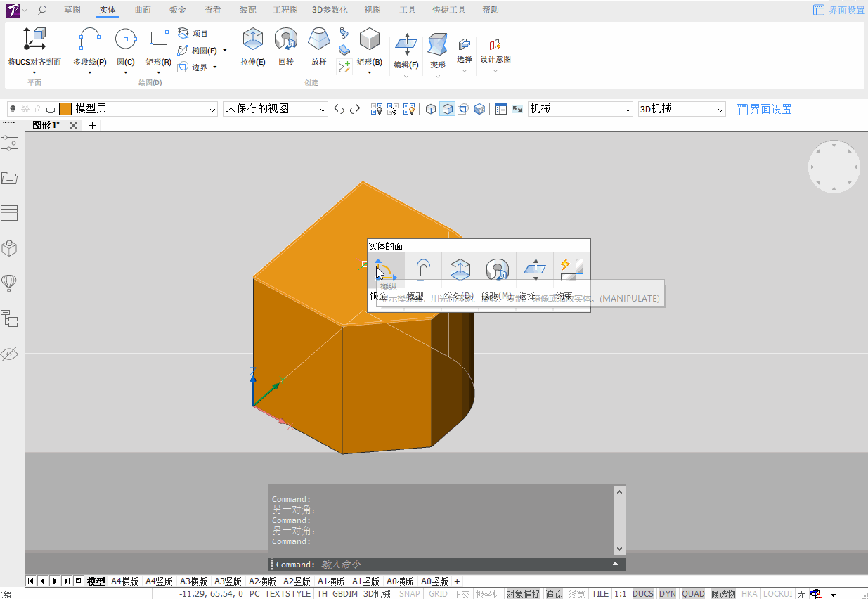Switch to the Sketch (草图) ribbon tab
Image resolution: width=868 pixels, height=599 pixels.
(72, 10)
